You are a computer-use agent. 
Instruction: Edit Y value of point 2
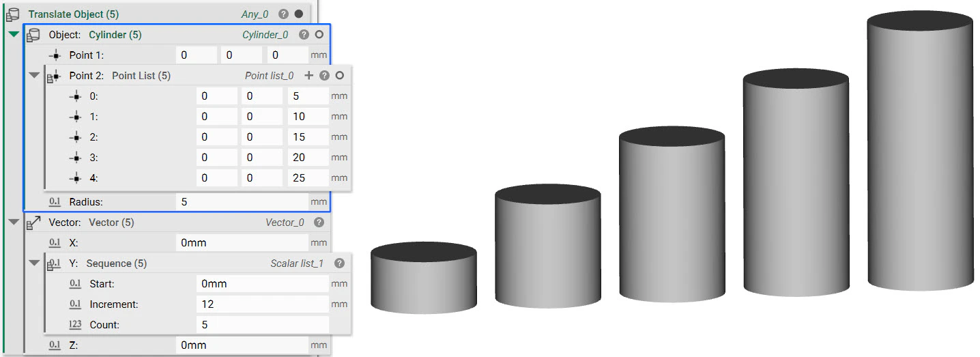(x=262, y=137)
